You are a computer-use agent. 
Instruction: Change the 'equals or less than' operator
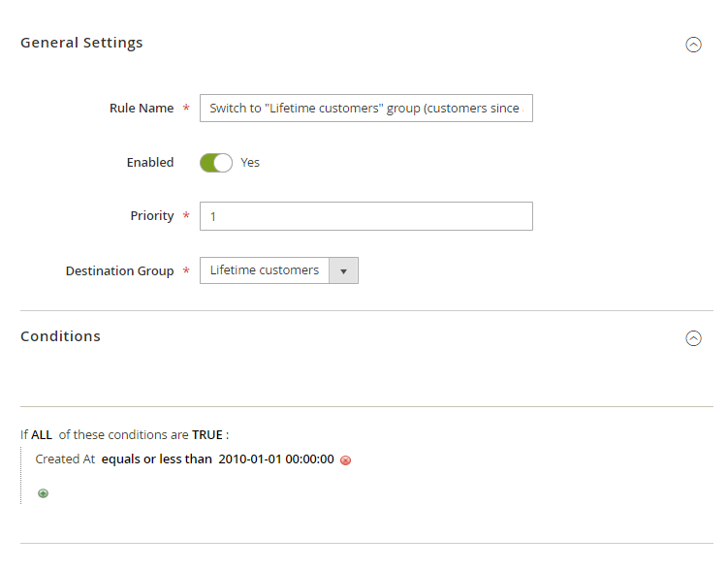pos(156,459)
